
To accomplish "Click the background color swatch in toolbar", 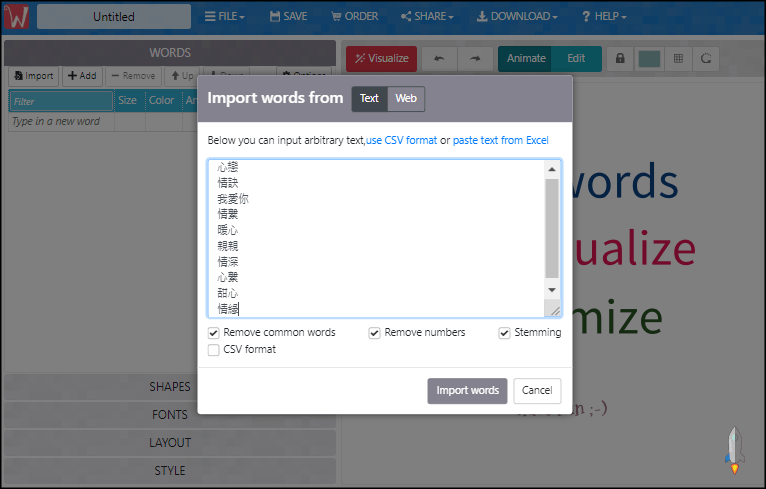I will (x=649, y=59).
